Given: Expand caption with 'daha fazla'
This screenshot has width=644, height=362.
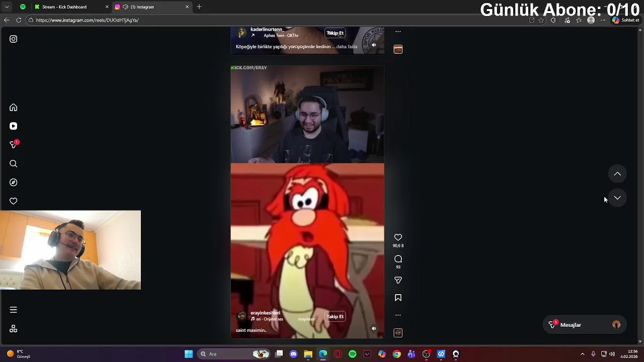Looking at the screenshot, I should tap(347, 47).
